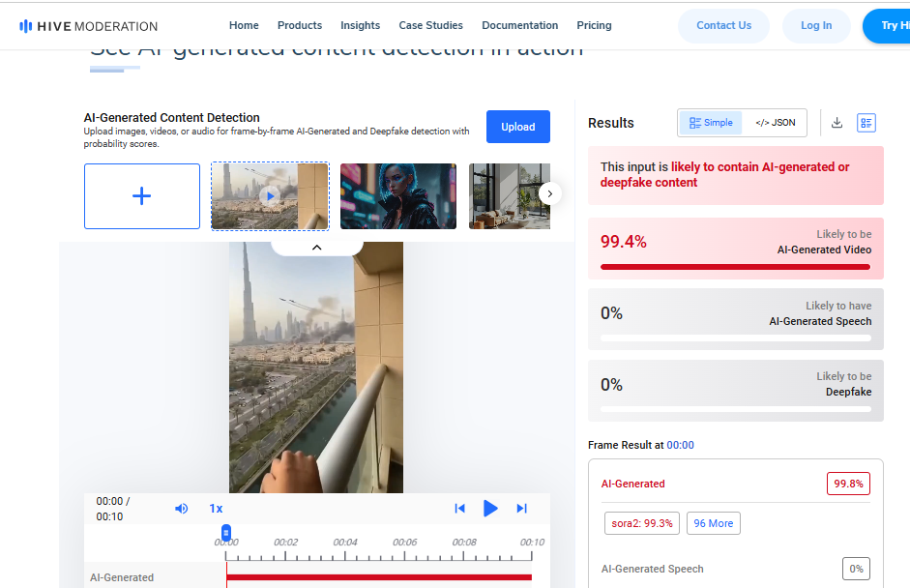This screenshot has width=910, height=588.
Task: Expand the 96 More model results
Action: pos(713,523)
